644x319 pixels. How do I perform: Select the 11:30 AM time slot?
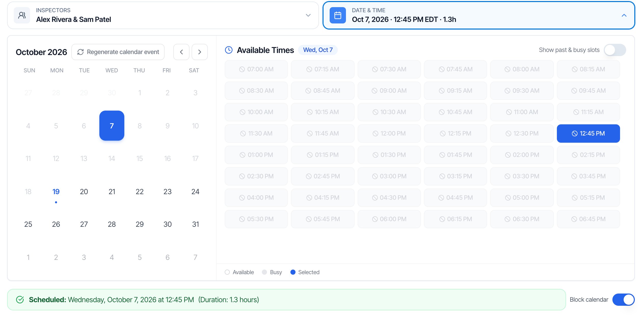pos(256,134)
